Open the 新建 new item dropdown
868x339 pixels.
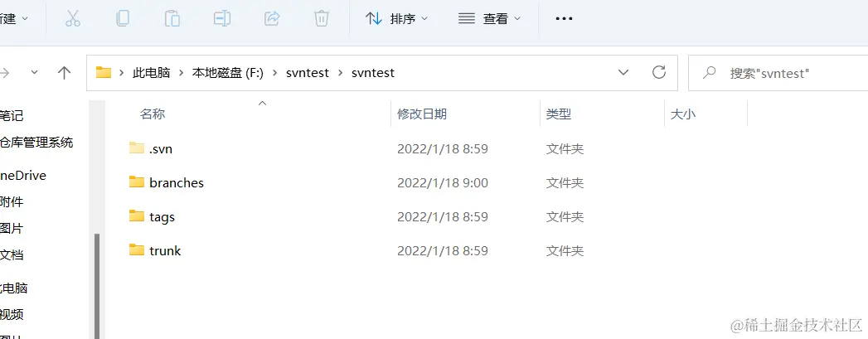(x=14, y=19)
